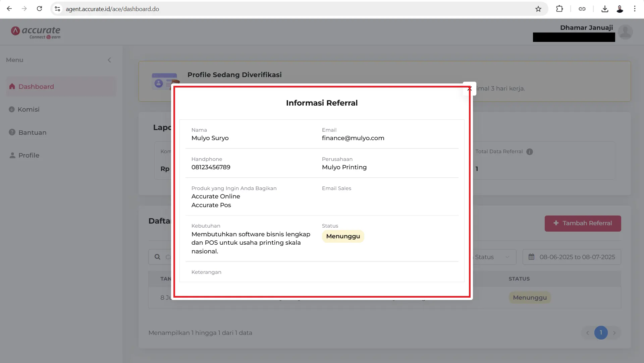
Task: Go to the previous pagination page
Action: click(587, 333)
